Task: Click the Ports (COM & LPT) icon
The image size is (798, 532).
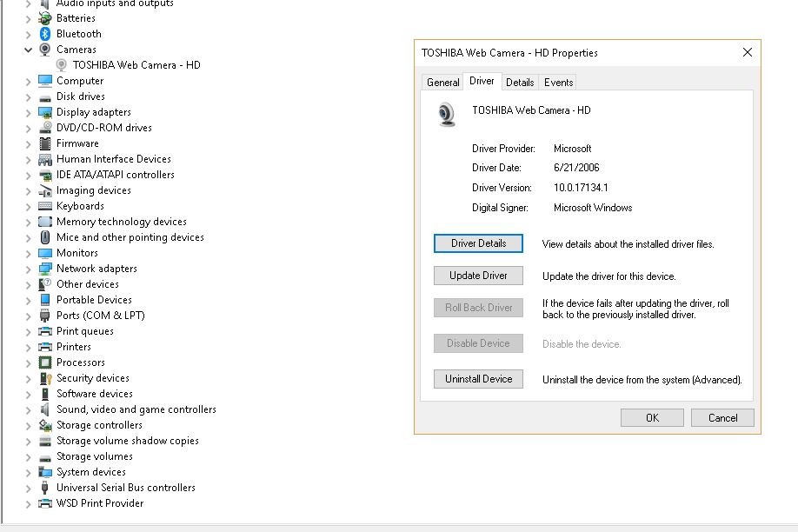Action: point(45,316)
